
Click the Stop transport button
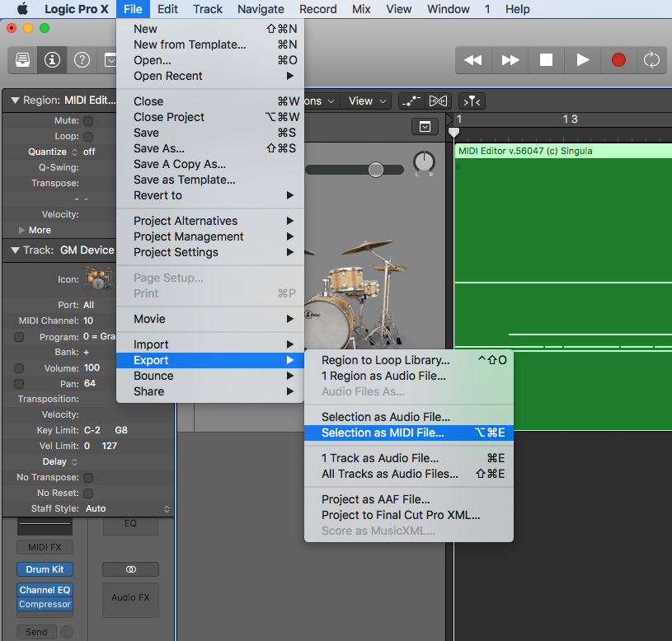tap(546, 60)
